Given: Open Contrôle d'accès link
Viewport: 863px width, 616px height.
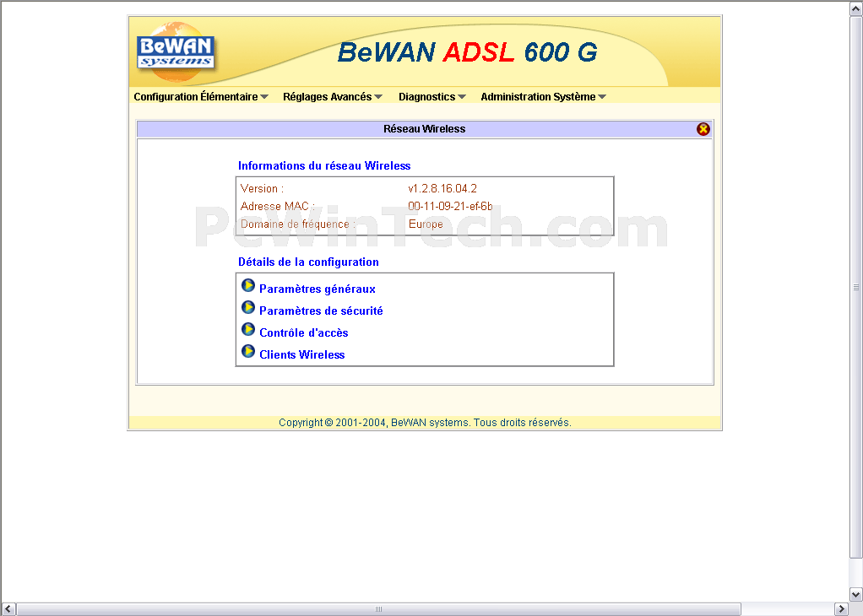Looking at the screenshot, I should [x=304, y=333].
